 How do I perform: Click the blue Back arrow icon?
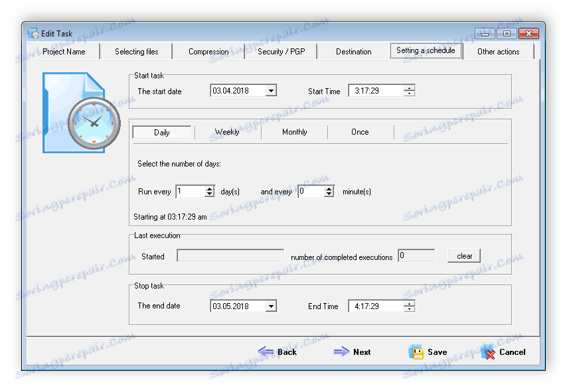pos(267,352)
